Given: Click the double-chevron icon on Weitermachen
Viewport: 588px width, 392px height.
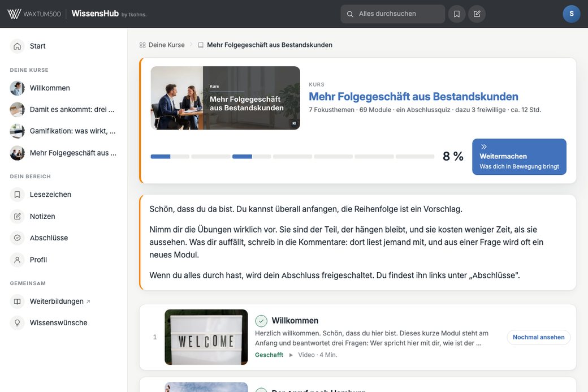Looking at the screenshot, I should click(x=484, y=147).
